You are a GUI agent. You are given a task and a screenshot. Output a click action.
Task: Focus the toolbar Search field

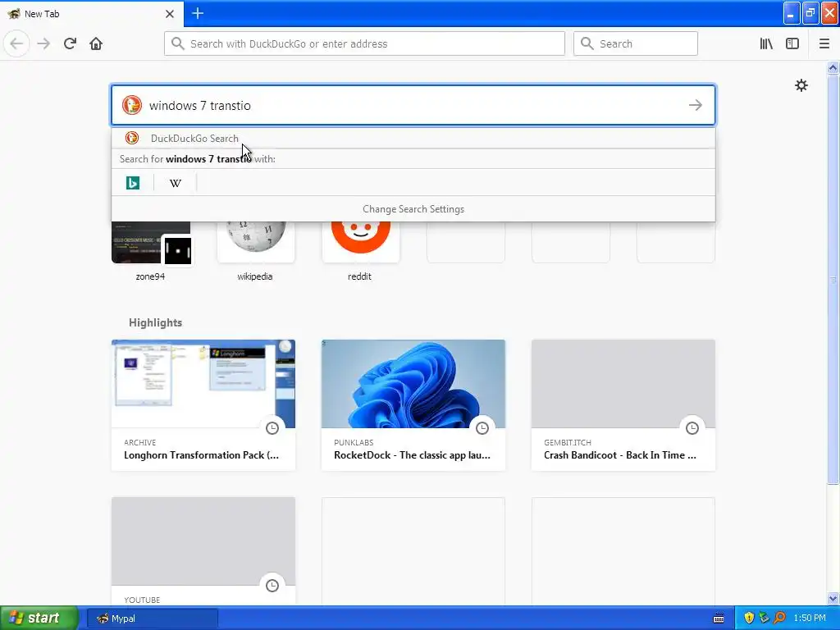[x=636, y=43]
